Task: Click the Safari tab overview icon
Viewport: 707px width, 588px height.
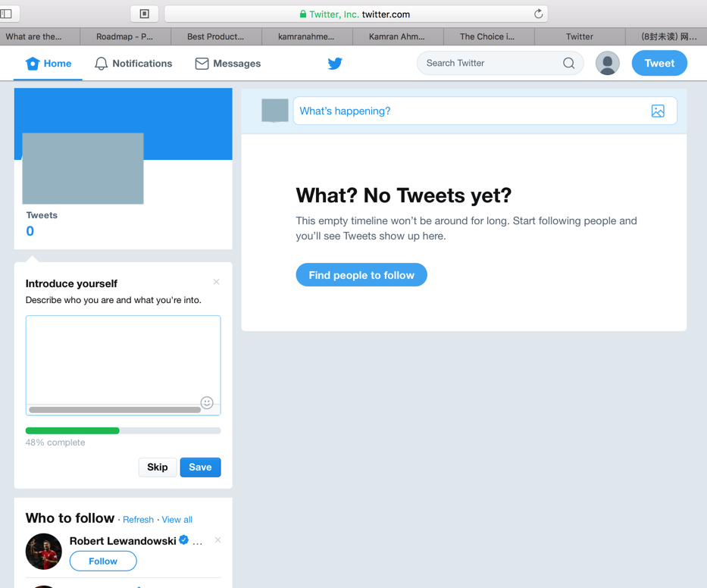Action: [x=144, y=14]
